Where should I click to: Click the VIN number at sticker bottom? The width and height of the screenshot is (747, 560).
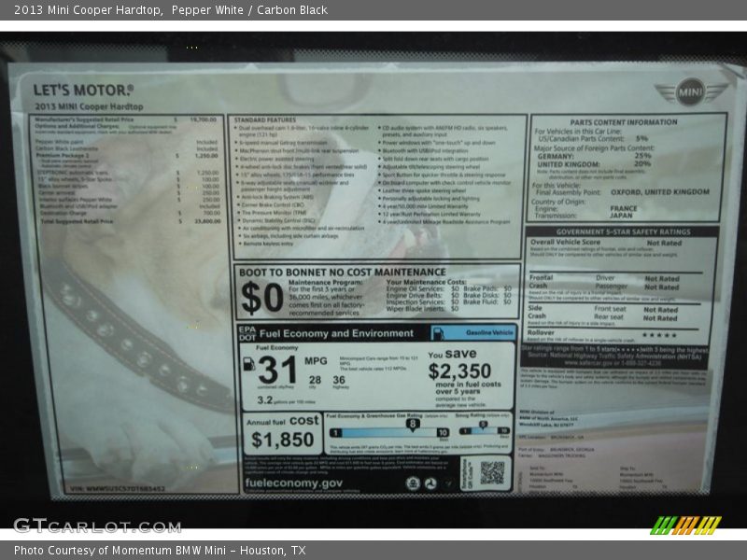point(118,488)
